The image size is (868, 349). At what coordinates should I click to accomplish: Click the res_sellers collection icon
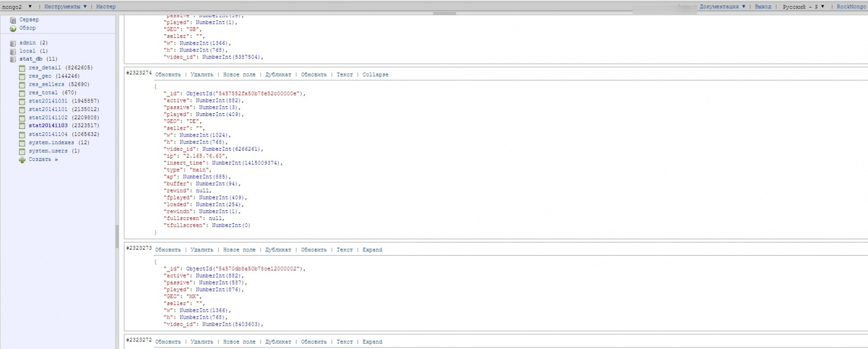coord(22,85)
